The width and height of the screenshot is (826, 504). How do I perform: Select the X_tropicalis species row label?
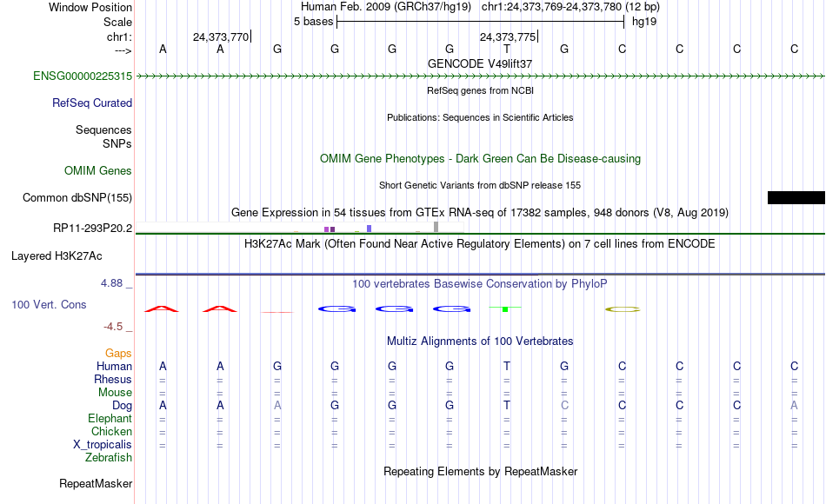tap(103, 445)
